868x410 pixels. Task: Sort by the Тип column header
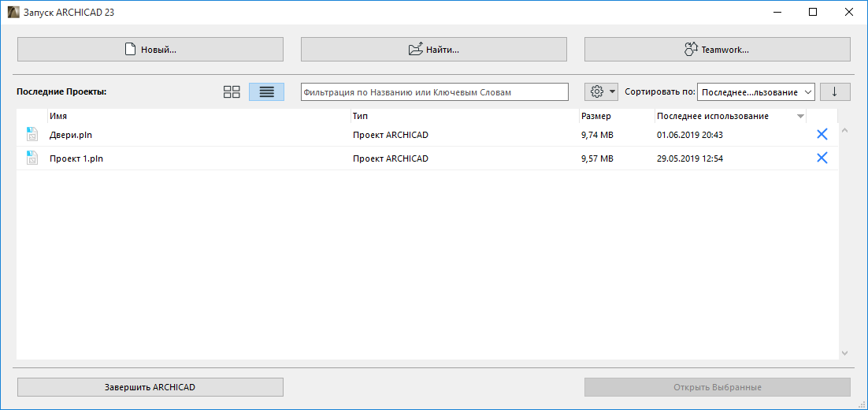click(x=465, y=116)
